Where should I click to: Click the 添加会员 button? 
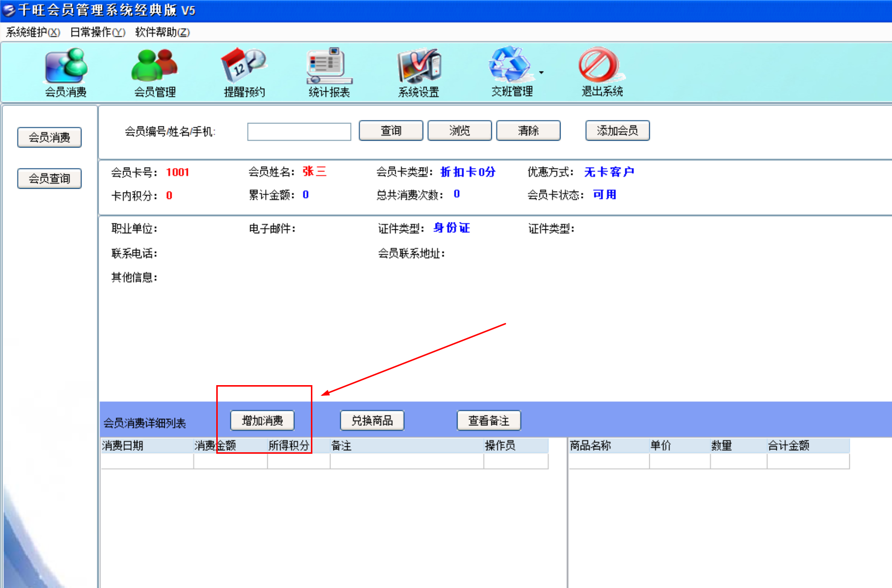617,131
